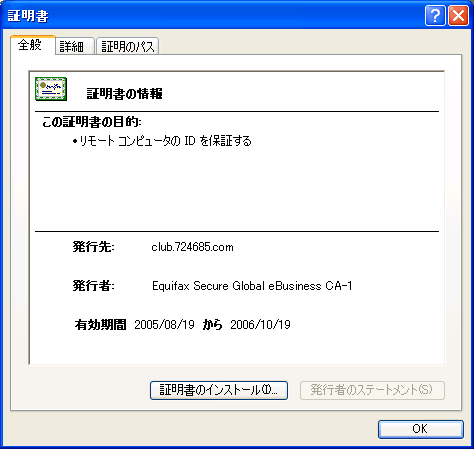This screenshot has height=449, width=474.
Task: Click the 証明書のインストール button
Action: pos(219,390)
